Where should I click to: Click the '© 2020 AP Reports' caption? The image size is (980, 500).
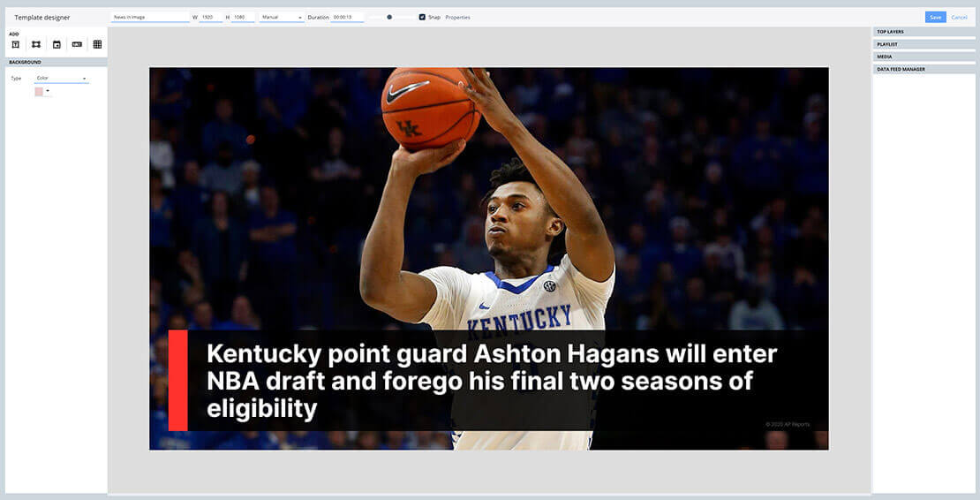click(788, 424)
